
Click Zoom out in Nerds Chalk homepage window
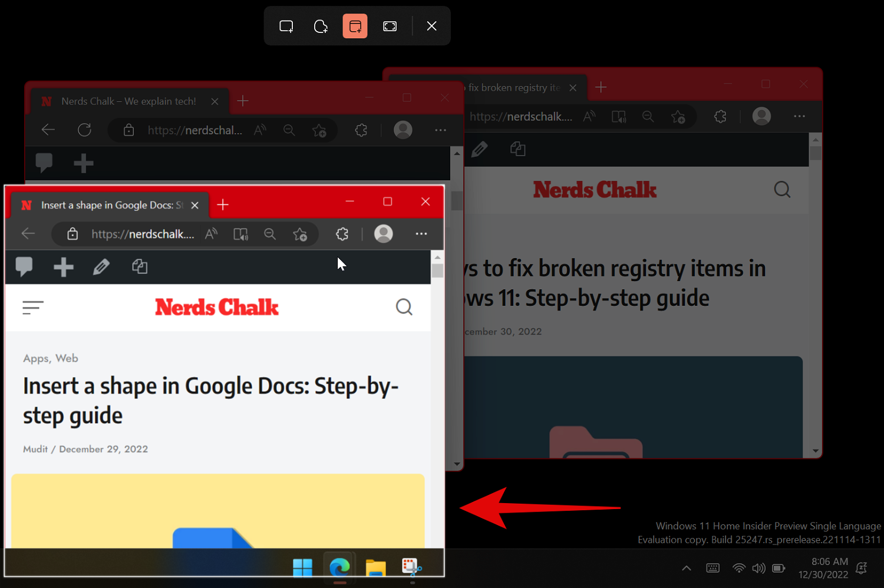click(x=289, y=130)
